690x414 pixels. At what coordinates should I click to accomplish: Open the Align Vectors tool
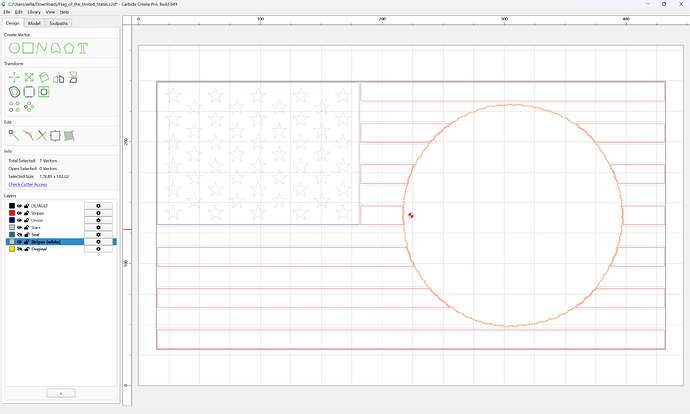[44, 92]
